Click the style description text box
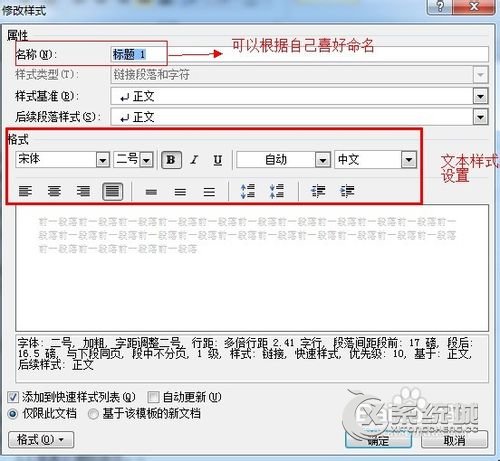 252,358
